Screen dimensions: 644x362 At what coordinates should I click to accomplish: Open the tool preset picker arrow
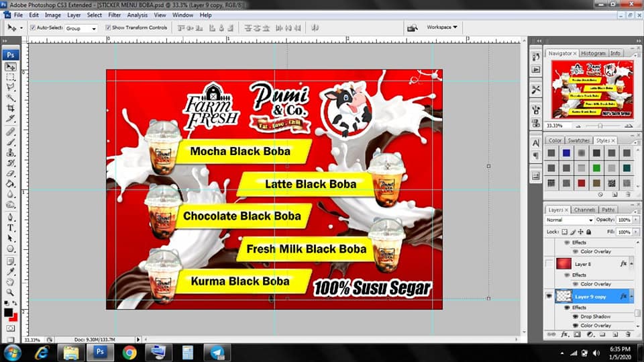[21, 28]
